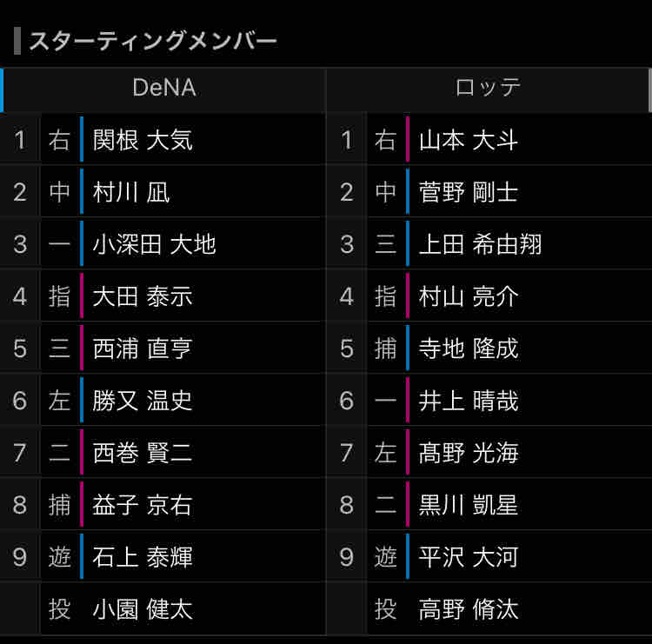Open player 村山 亮介 profile
This screenshot has width=652, height=644.
(469, 296)
